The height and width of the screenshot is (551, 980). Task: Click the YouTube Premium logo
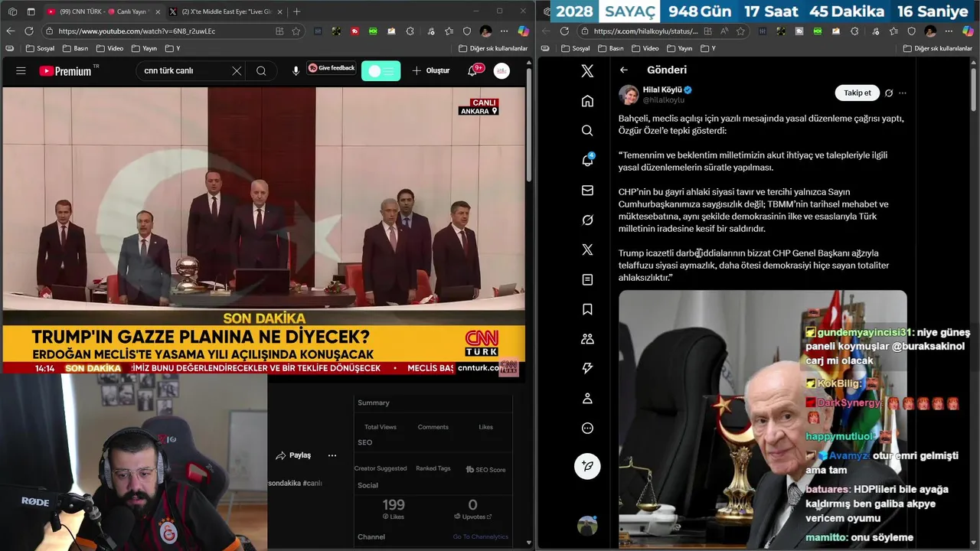[65, 71]
